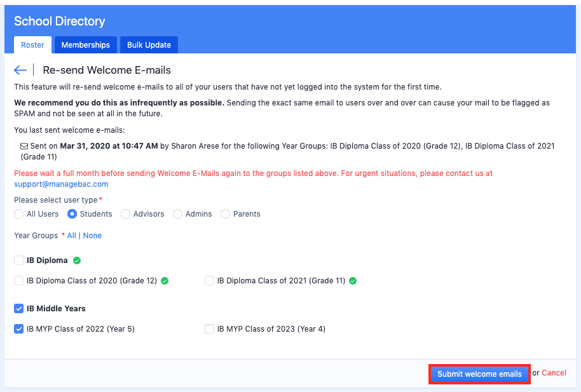
Task: Pick the Admins user type
Action: click(x=178, y=214)
